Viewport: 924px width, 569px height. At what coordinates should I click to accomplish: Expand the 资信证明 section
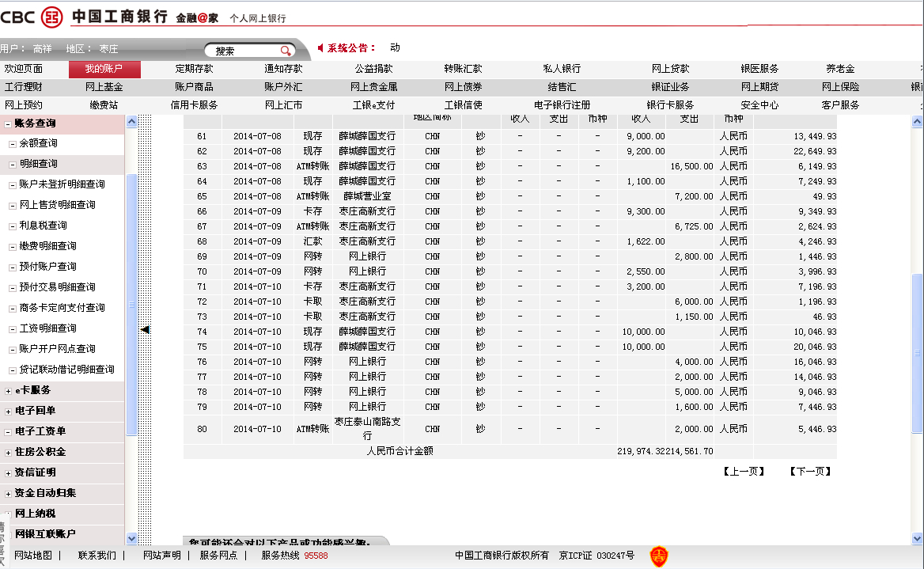(8, 473)
